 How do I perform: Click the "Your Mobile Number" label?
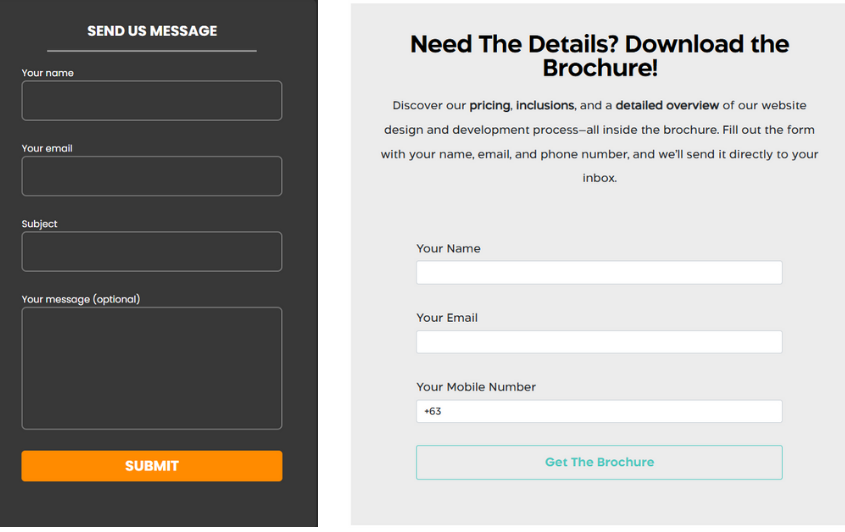point(476,387)
